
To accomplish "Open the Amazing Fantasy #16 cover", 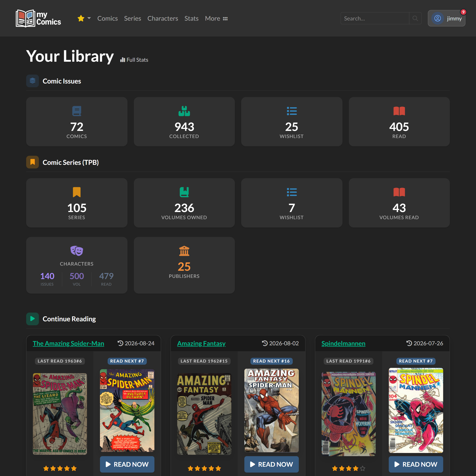I will [272, 411].
